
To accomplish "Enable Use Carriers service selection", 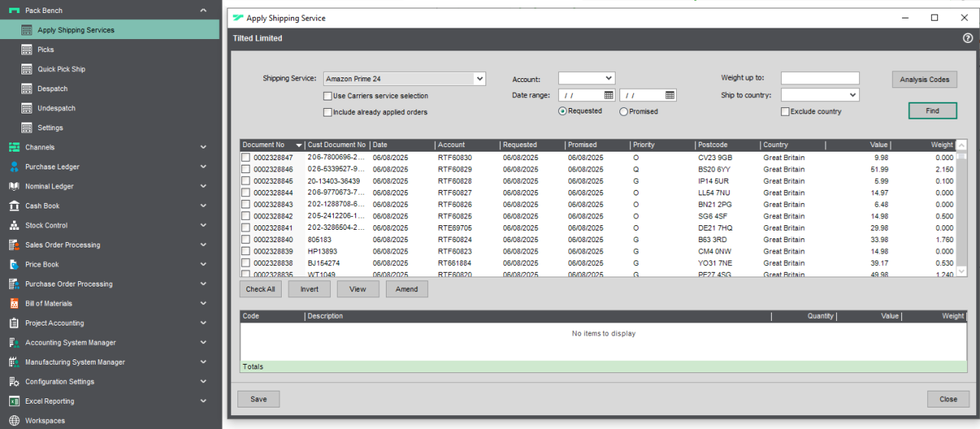I will pos(328,96).
